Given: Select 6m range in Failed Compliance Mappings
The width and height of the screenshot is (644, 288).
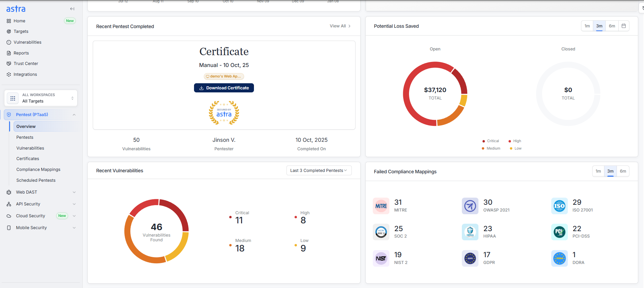Looking at the screenshot, I should click(623, 171).
